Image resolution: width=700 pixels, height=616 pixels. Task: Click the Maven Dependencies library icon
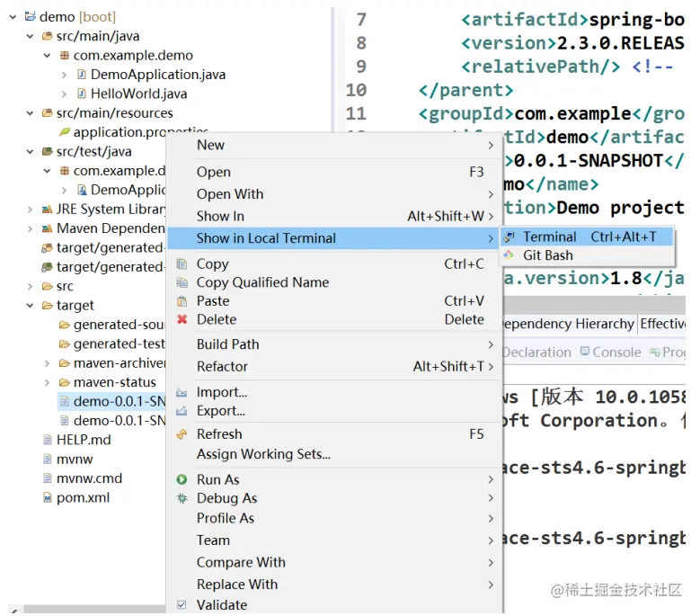pos(47,228)
